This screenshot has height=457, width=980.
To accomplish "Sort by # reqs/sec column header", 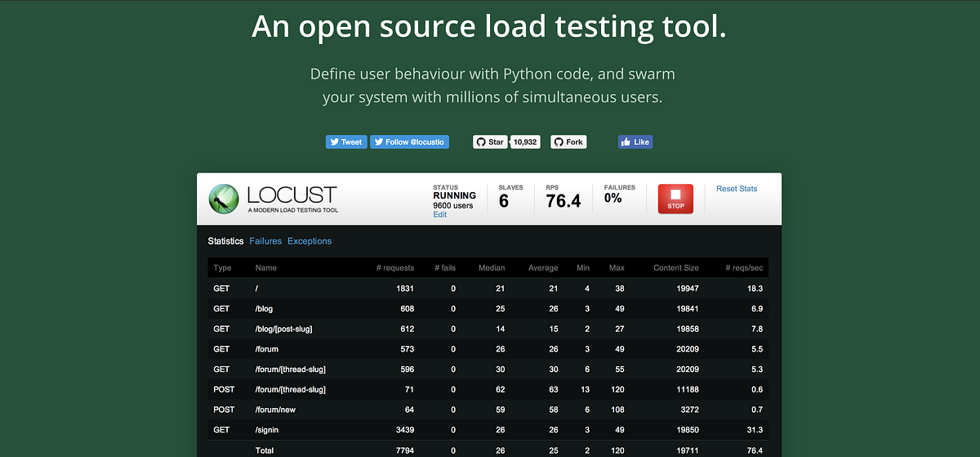I will [744, 268].
